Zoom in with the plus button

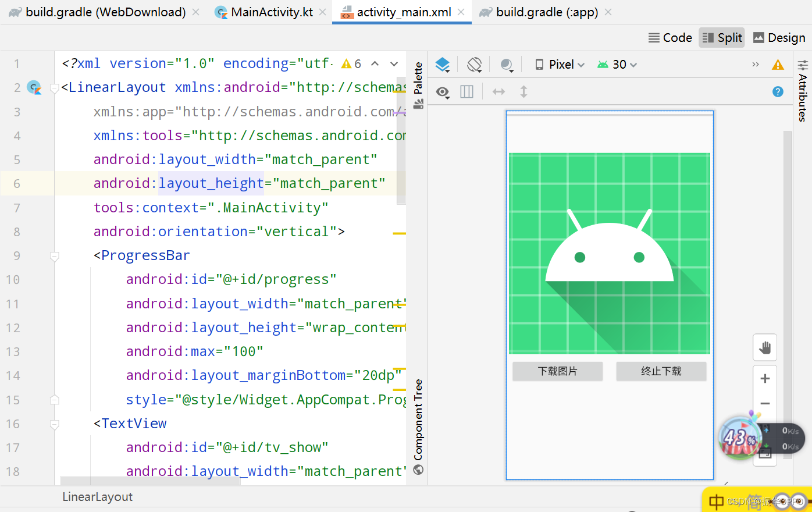click(x=765, y=379)
